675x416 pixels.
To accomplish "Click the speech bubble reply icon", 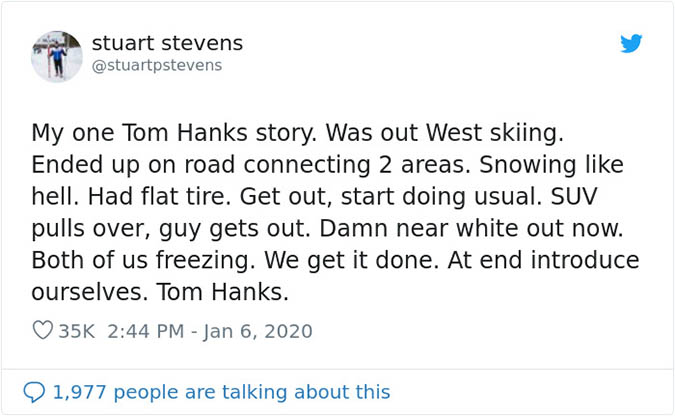I will (x=34, y=392).
